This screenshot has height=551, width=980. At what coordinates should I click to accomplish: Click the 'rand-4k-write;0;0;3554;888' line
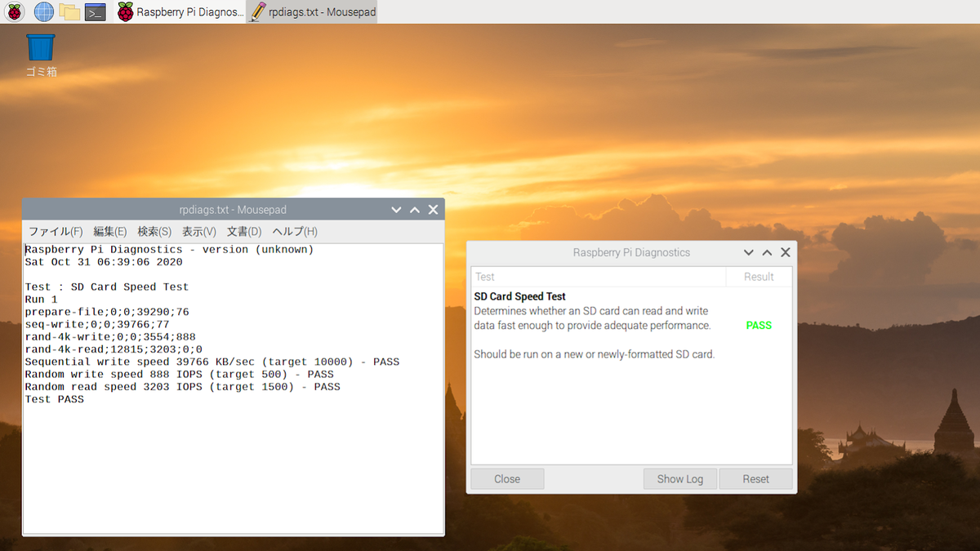click(x=110, y=337)
